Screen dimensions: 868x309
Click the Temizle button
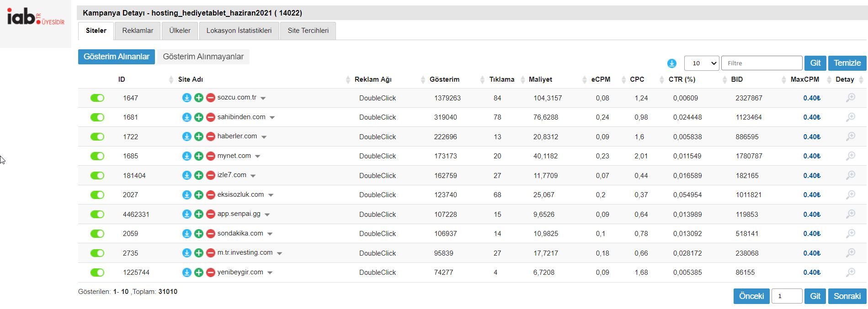847,63
